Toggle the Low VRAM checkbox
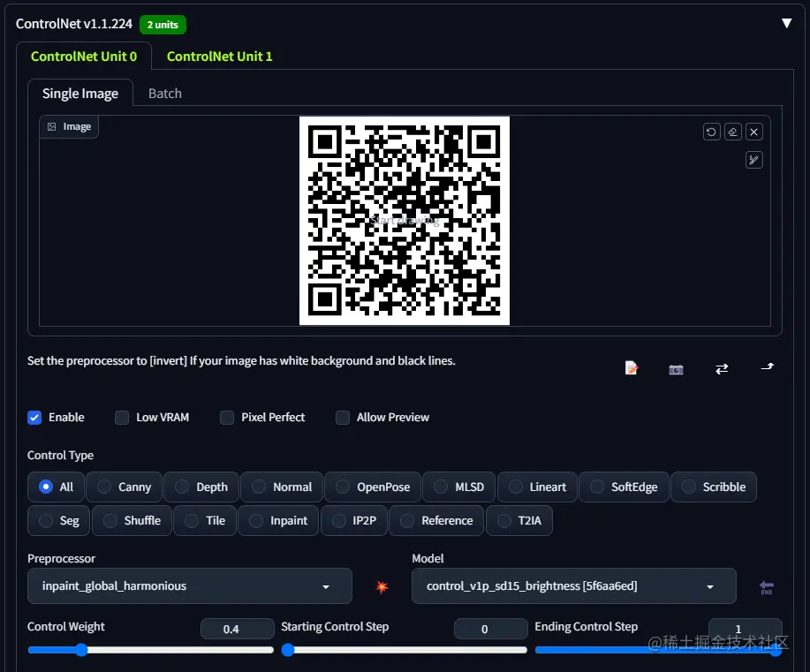 coord(122,418)
